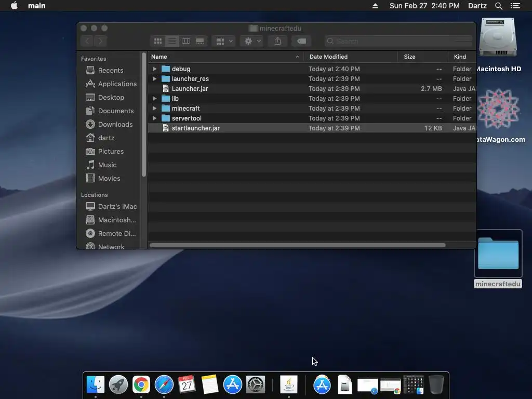The image size is (532, 399).
Task: Sort by the Name column header
Action: pos(225,57)
